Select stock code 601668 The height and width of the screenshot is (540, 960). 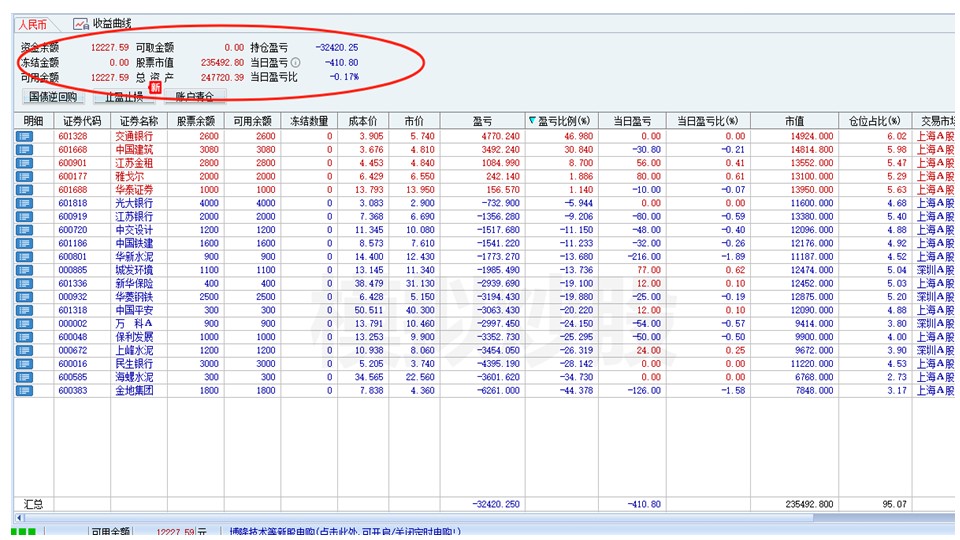73,149
